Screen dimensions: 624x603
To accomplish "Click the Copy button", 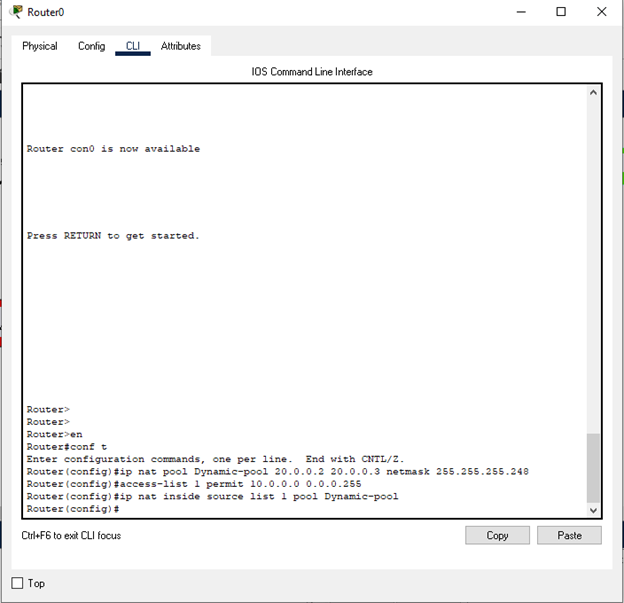I will (497, 535).
